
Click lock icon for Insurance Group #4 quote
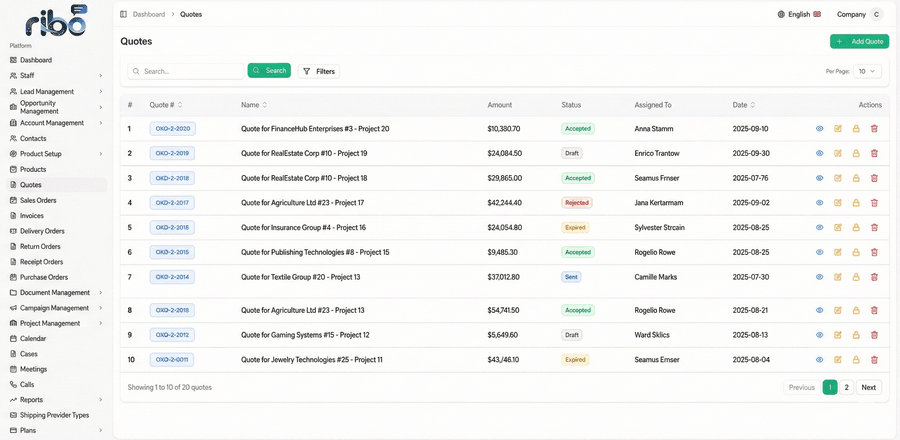(x=856, y=227)
